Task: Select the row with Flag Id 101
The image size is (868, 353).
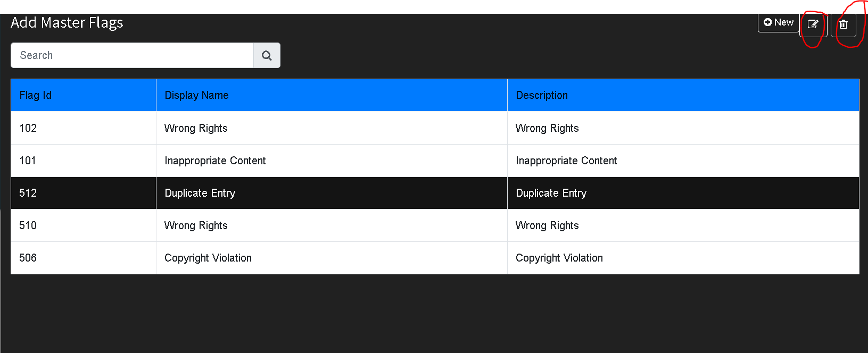Action: click(435, 161)
